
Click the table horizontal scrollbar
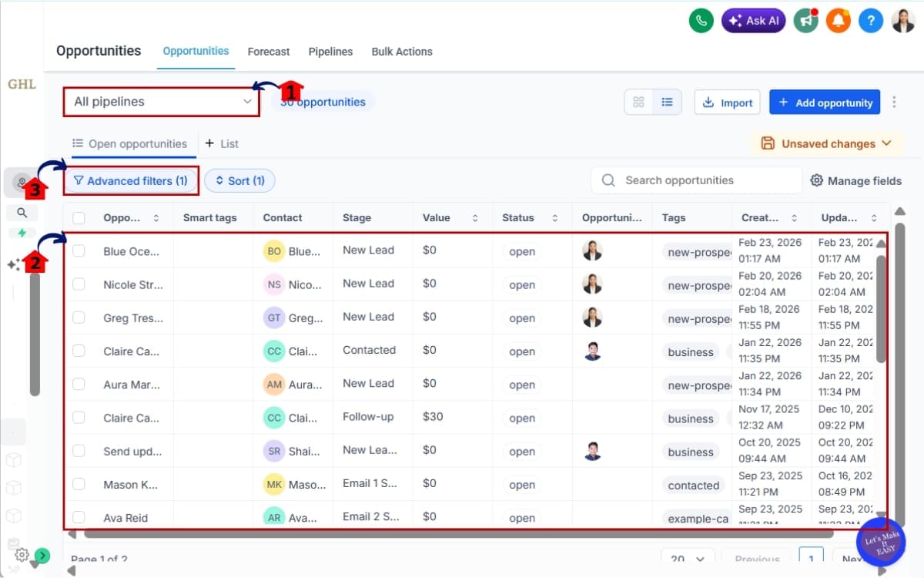click(x=458, y=533)
